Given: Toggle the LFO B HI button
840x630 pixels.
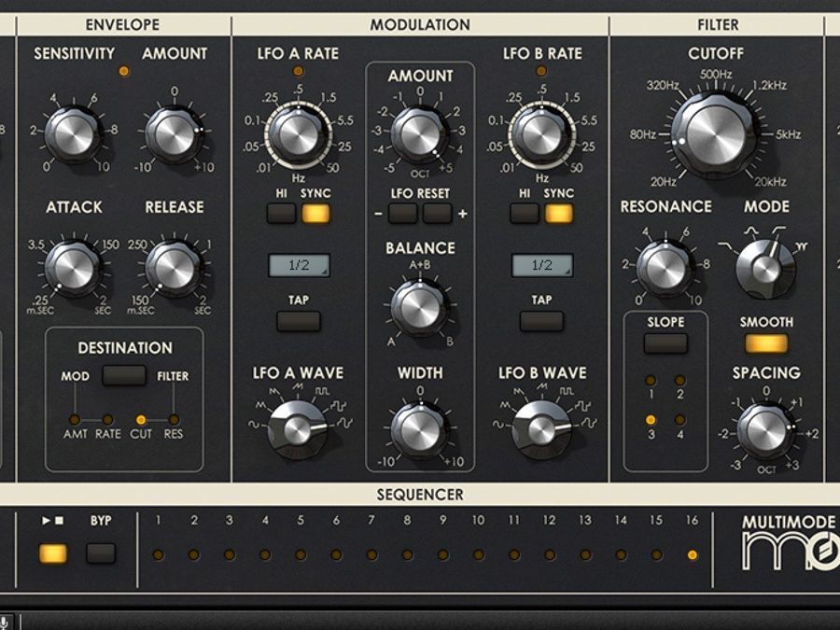Looking at the screenshot, I should click(525, 213).
